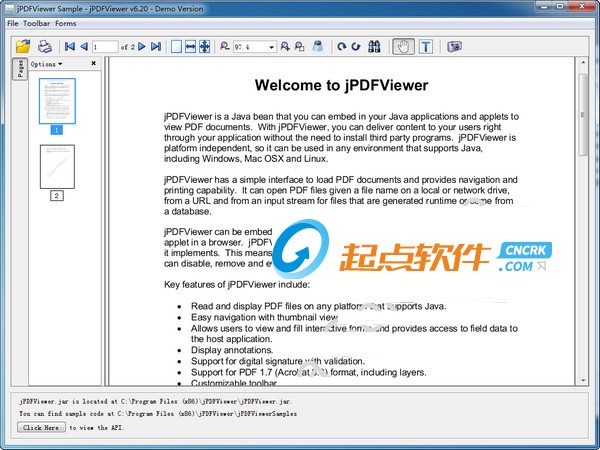Click the scrollbar up arrow
Image resolution: width=600 pixels, height=450 pixels.
click(x=583, y=62)
